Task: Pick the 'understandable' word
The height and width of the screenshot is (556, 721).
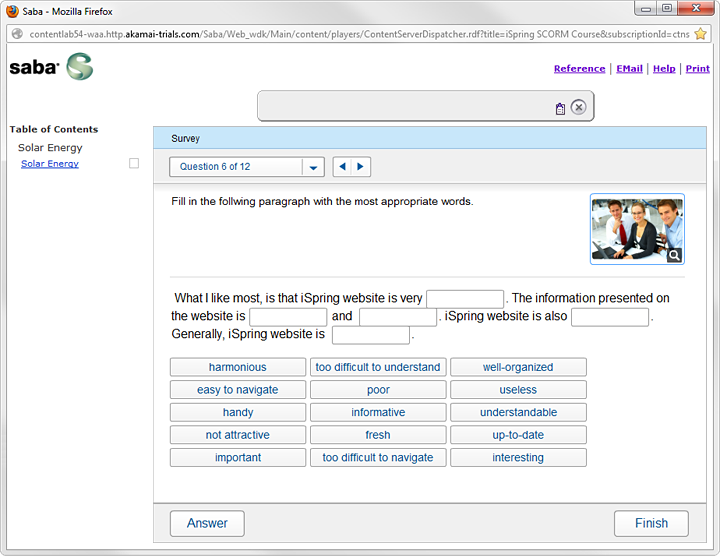Action: click(x=518, y=412)
